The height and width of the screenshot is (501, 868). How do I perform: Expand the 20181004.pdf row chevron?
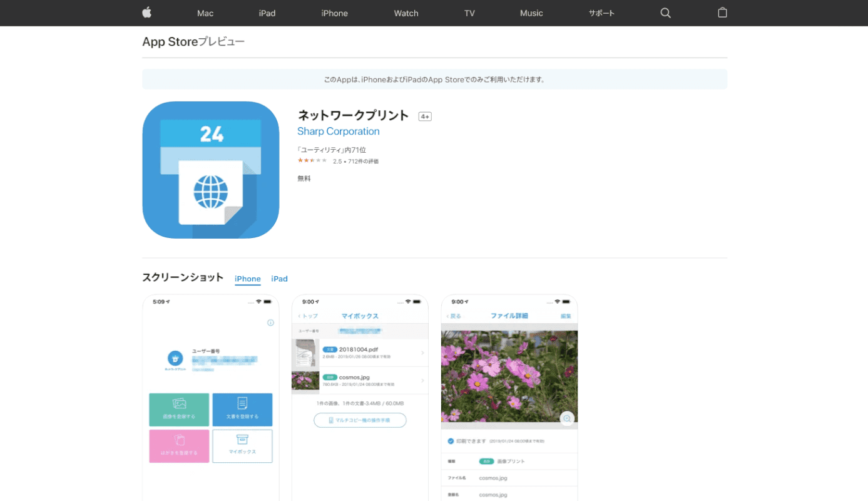[422, 353]
